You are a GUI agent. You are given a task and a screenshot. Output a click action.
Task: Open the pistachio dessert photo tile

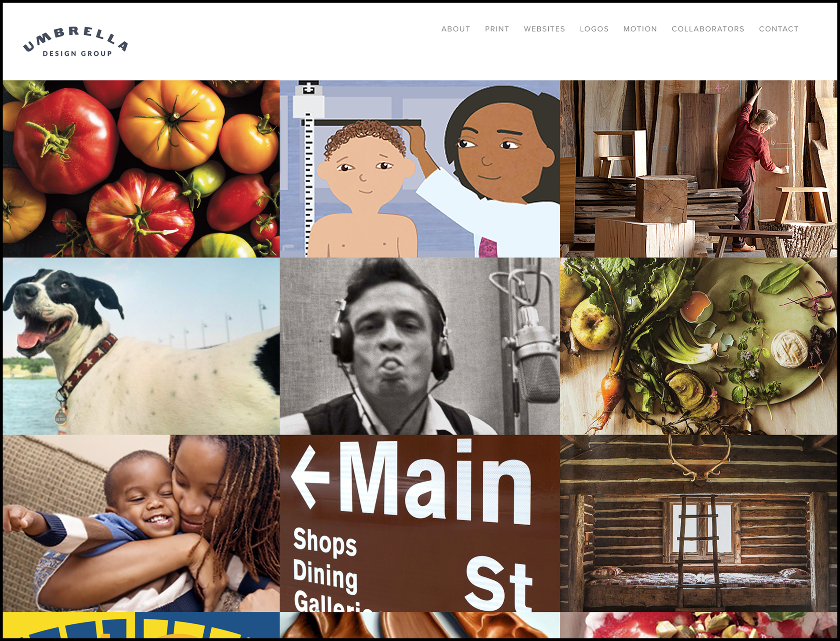pyautogui.click(x=699, y=625)
